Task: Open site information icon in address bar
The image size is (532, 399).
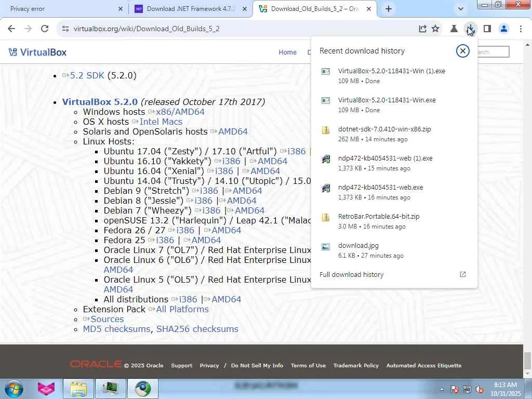Action: point(65,29)
